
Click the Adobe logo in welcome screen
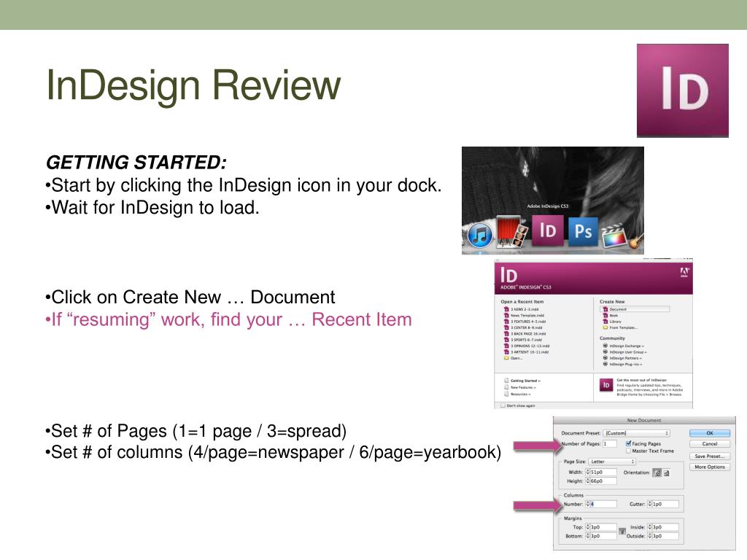[x=684, y=273]
